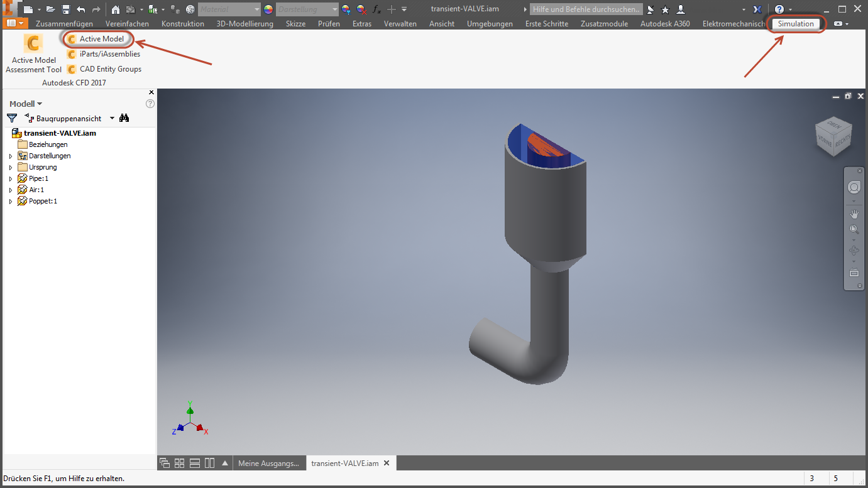Close the navigation bar
868x488 pixels.
coord(860,171)
